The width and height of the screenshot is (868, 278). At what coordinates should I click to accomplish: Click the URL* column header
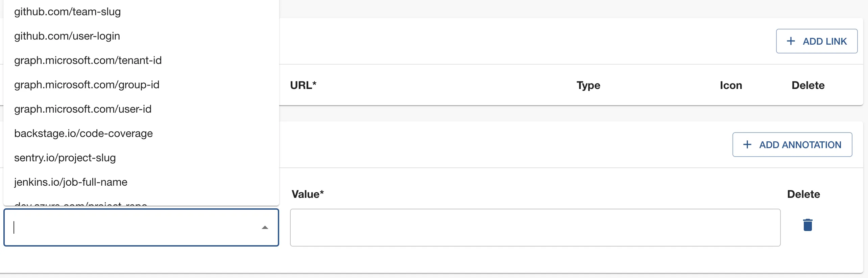(303, 86)
